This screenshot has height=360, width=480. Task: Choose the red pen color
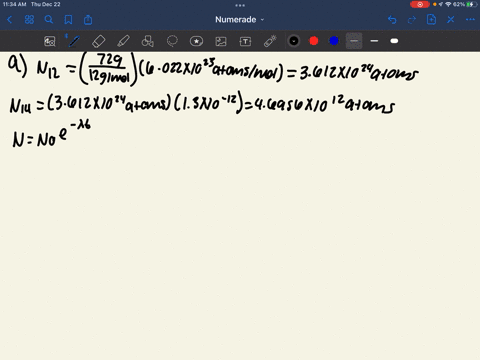pyautogui.click(x=314, y=41)
